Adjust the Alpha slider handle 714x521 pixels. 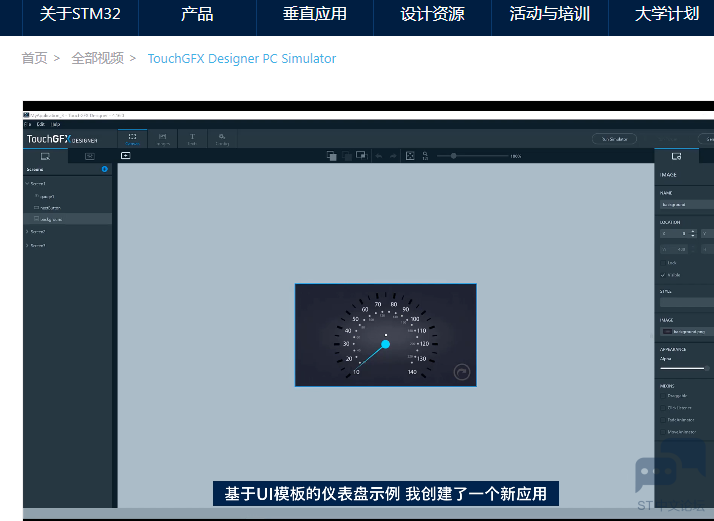[707, 368]
